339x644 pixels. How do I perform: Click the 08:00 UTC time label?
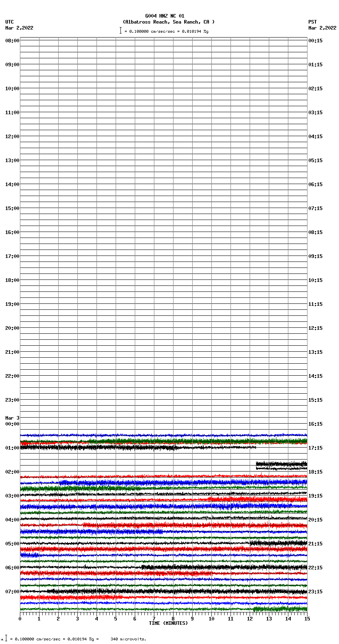(12, 41)
